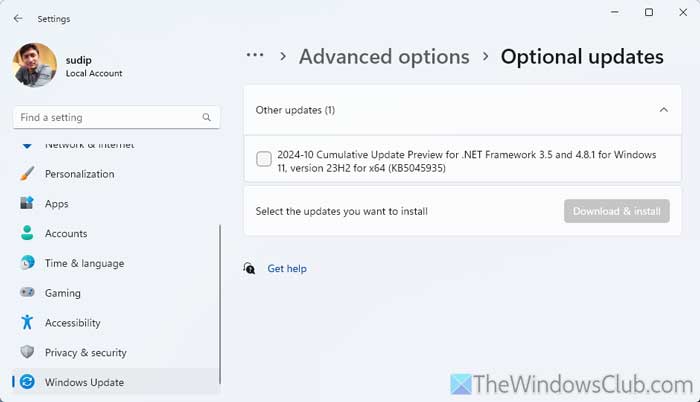This screenshot has width=700, height=402.
Task: Click the search magnifier icon
Action: (206, 117)
